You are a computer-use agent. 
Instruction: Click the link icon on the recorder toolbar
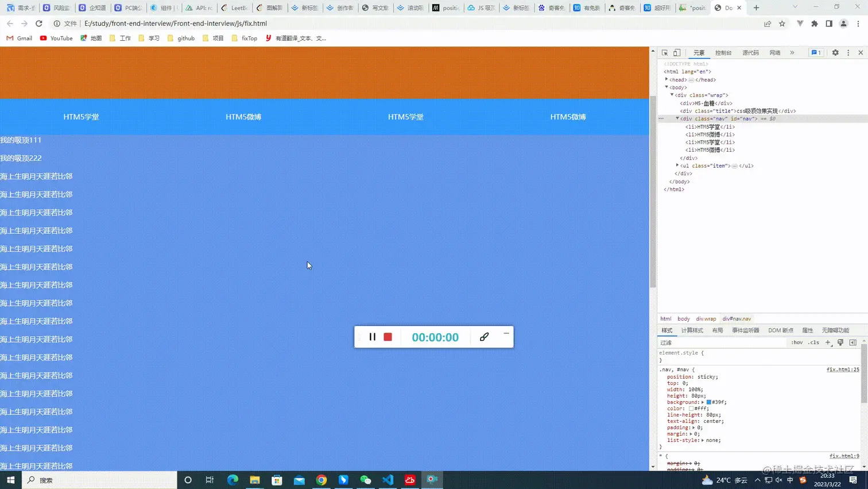[484, 337]
